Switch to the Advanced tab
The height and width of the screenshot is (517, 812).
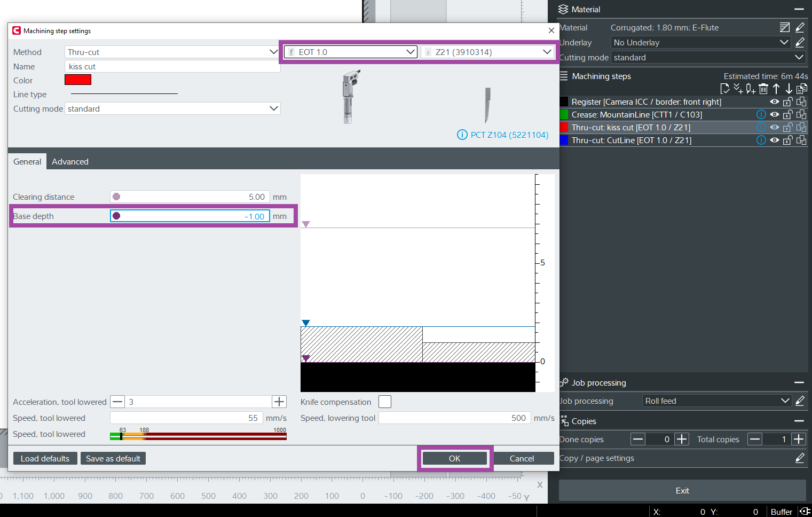tap(70, 161)
